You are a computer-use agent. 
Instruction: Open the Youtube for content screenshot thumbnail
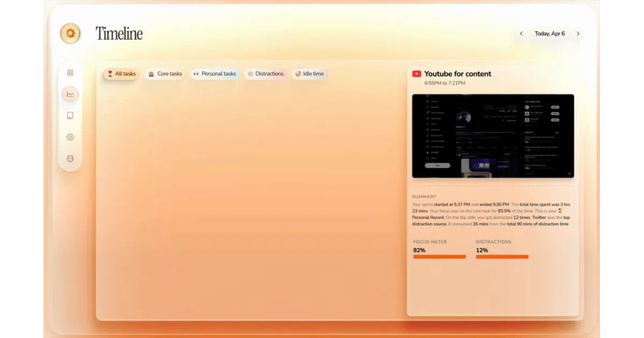(x=493, y=136)
